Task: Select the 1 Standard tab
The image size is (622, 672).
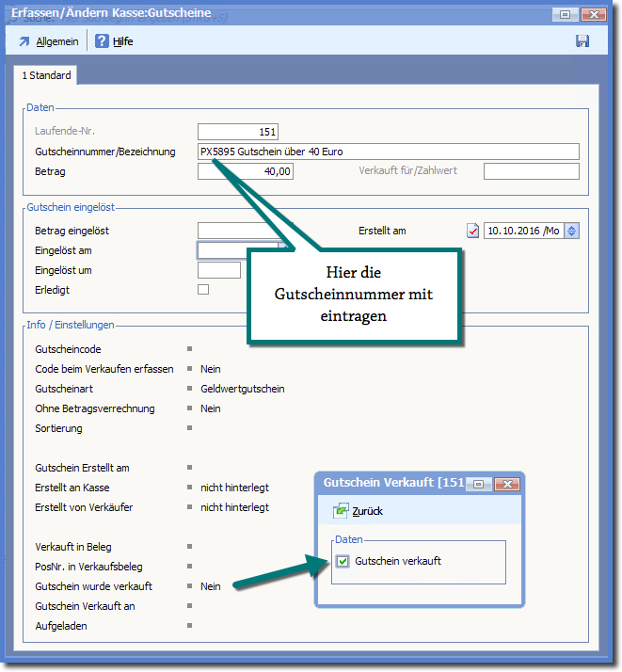Action: pos(46,75)
